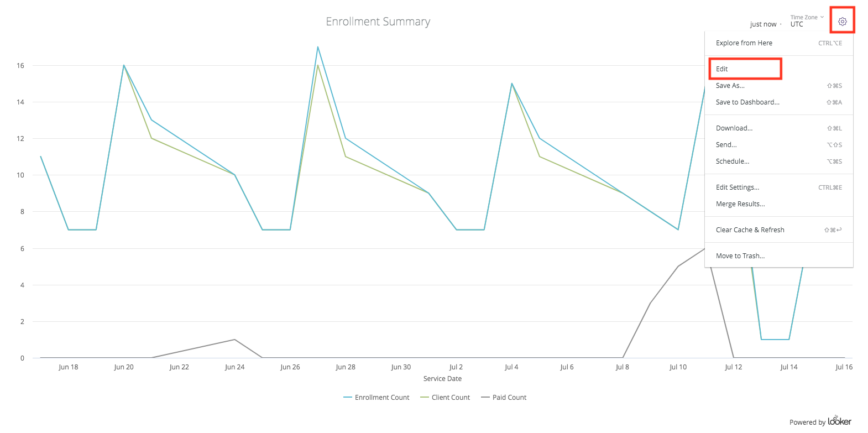Screen dimensions: 868x433
Task: Open Edit Settings... option
Action: coord(738,187)
